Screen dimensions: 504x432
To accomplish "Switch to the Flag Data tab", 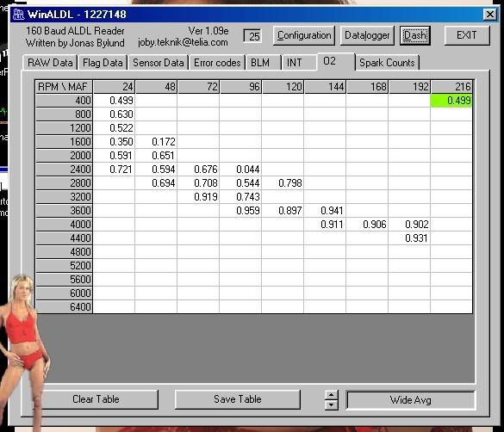I will [103, 63].
